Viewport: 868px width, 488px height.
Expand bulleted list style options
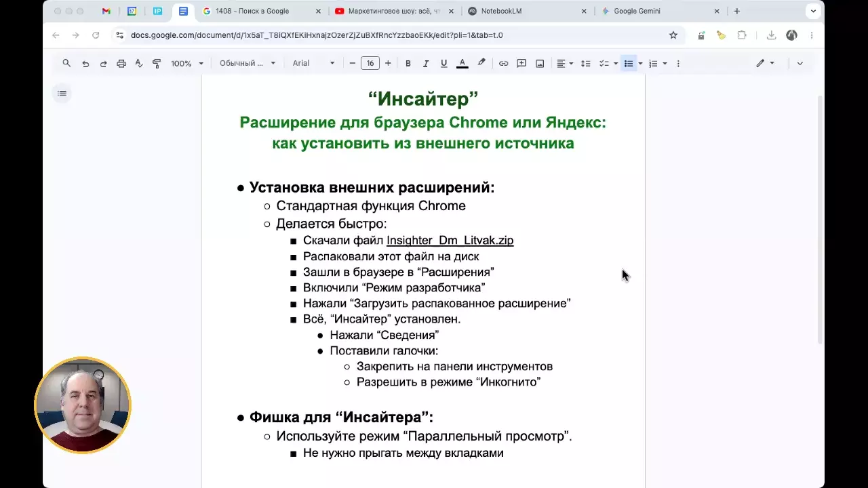pyautogui.click(x=640, y=64)
